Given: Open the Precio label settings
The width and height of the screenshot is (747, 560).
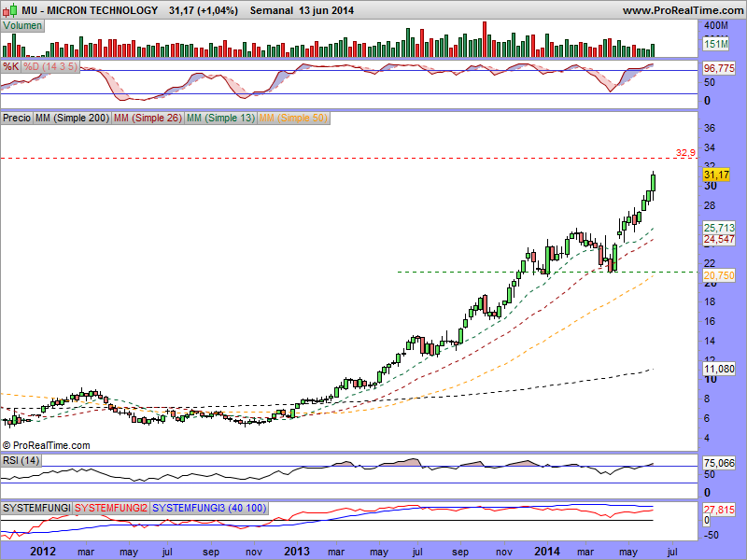Looking at the screenshot, I should 17,118.
